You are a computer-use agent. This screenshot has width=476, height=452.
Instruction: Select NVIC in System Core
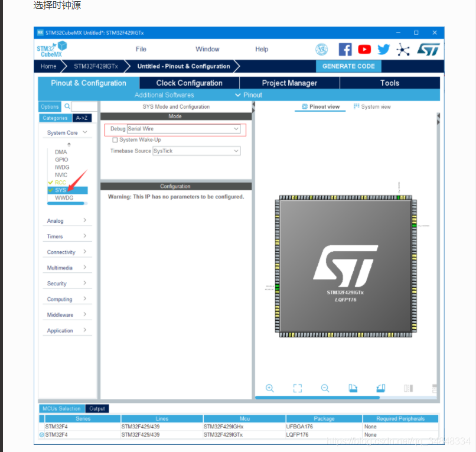point(61,175)
